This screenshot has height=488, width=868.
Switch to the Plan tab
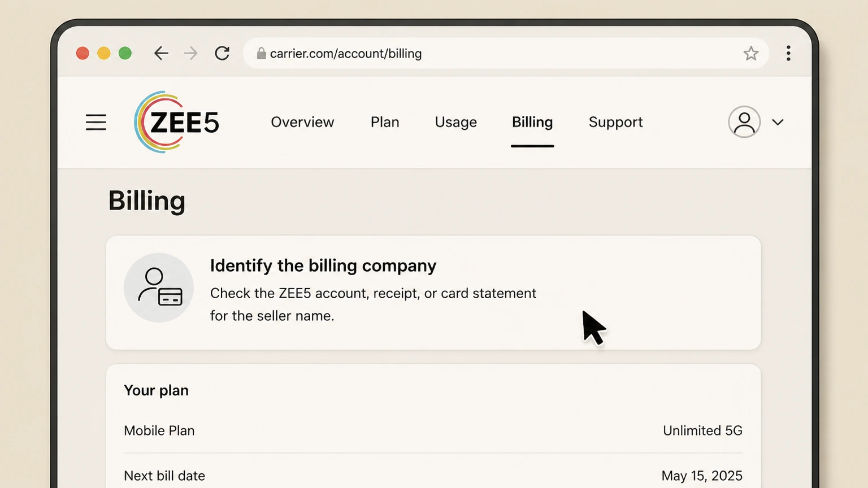385,122
